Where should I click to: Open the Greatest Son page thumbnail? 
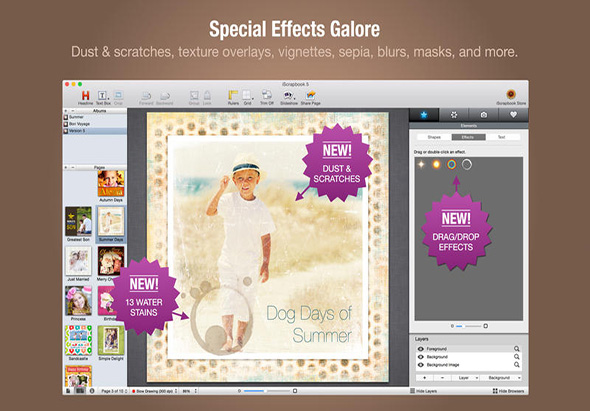point(78,221)
